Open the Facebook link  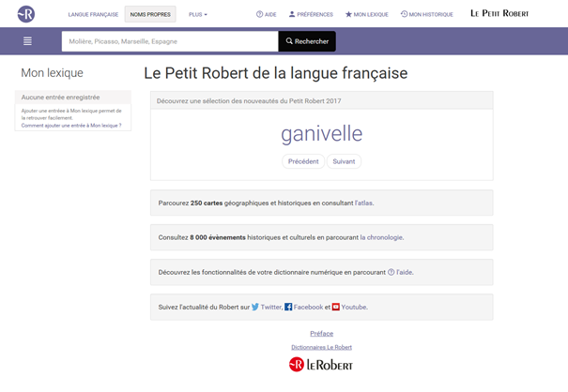click(308, 307)
